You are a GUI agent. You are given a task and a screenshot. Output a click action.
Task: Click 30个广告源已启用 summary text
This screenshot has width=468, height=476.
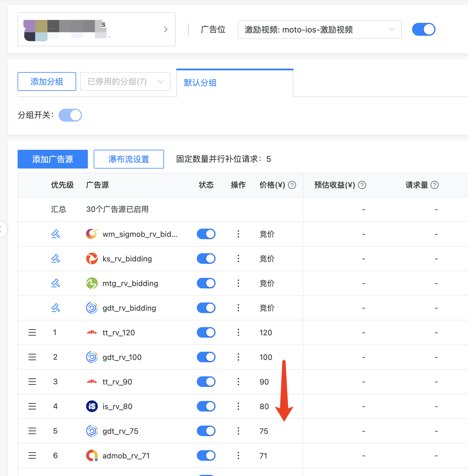tap(117, 209)
